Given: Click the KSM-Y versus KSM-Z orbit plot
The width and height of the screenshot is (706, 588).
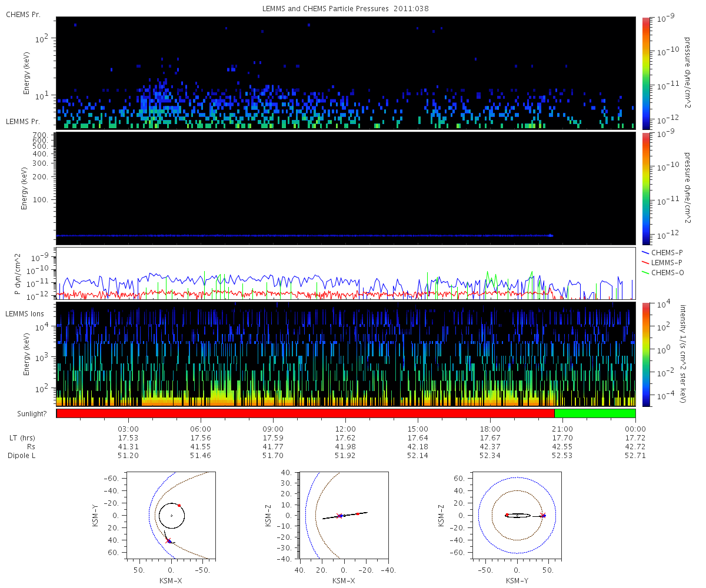Looking at the screenshot, I should click(x=517, y=514).
